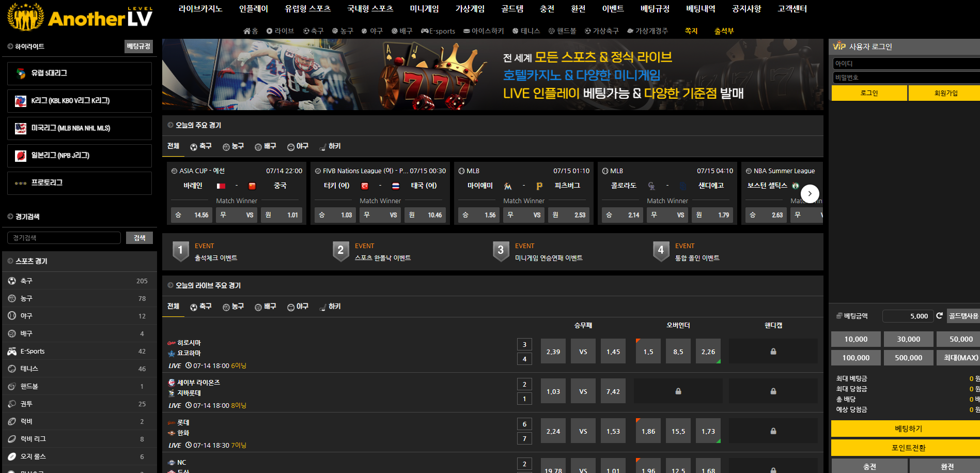Select 2.39 odds for 히로시마
Image resolution: width=980 pixels, height=473 pixels.
tap(553, 352)
